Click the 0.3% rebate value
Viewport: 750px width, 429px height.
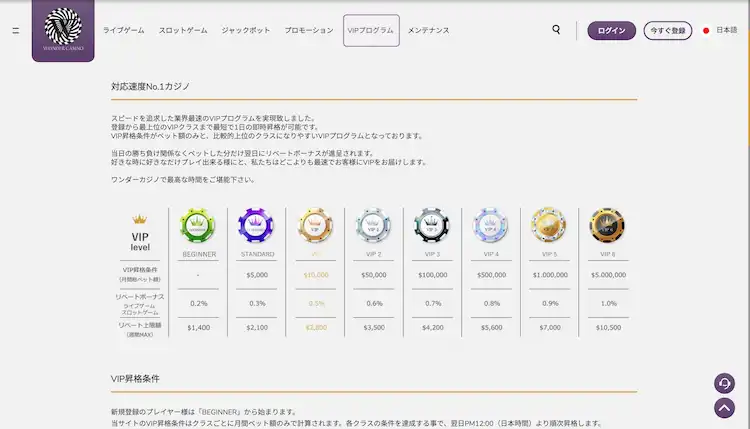pos(257,303)
